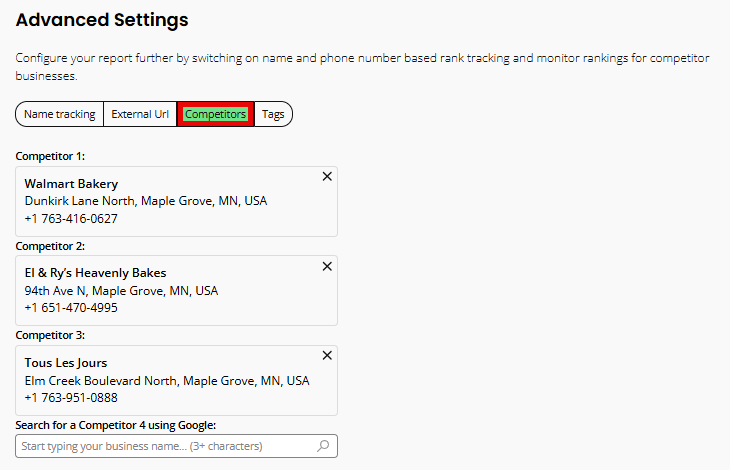This screenshot has height=470, width=730.
Task: Click the Walmart Bakery name
Action: [71, 184]
